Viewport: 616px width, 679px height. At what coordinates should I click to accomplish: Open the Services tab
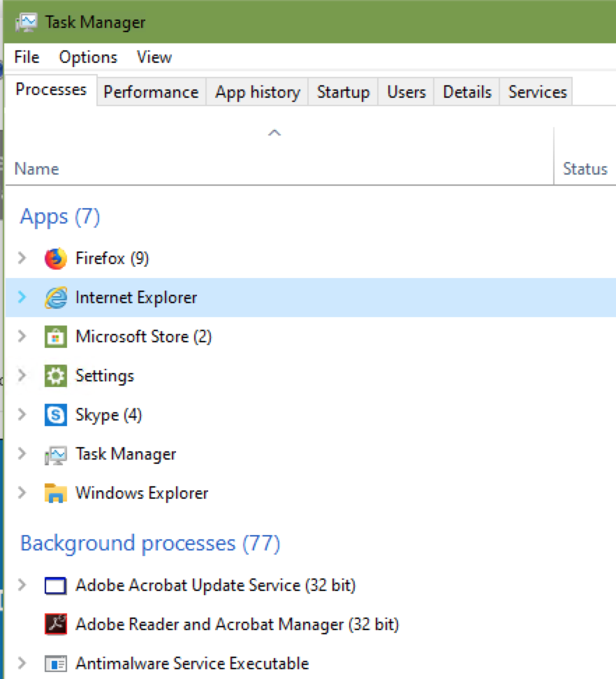click(537, 92)
